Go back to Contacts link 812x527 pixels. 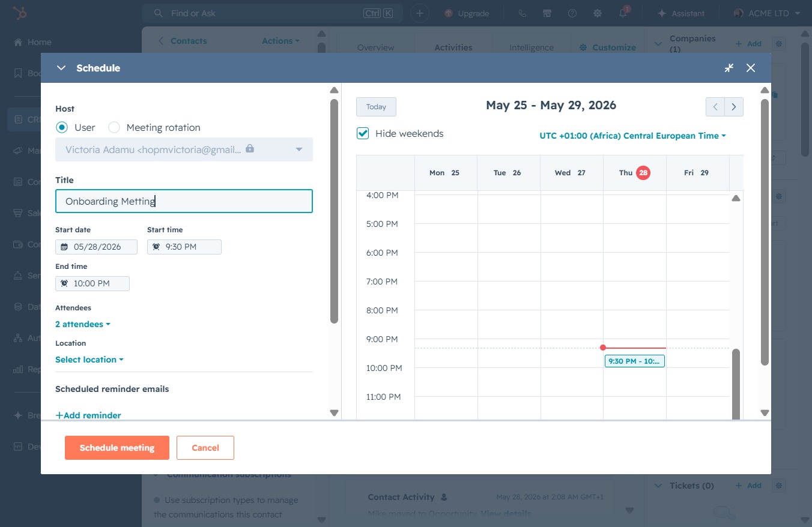(182, 41)
